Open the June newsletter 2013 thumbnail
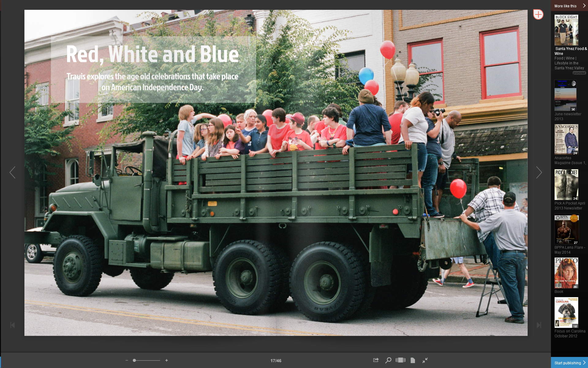The height and width of the screenshot is (368, 588). 565,95
